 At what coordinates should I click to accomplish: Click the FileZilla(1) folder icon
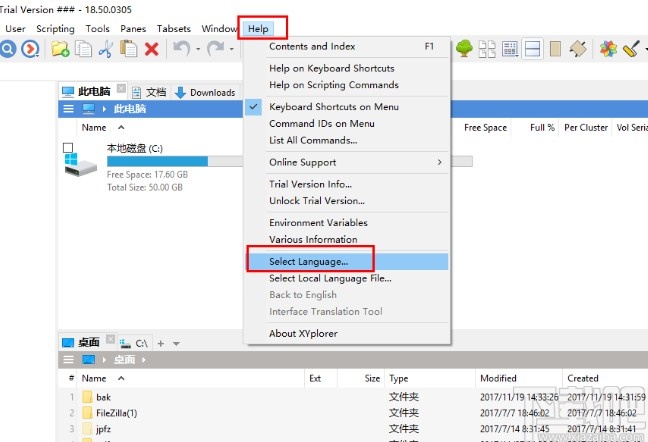(87, 413)
